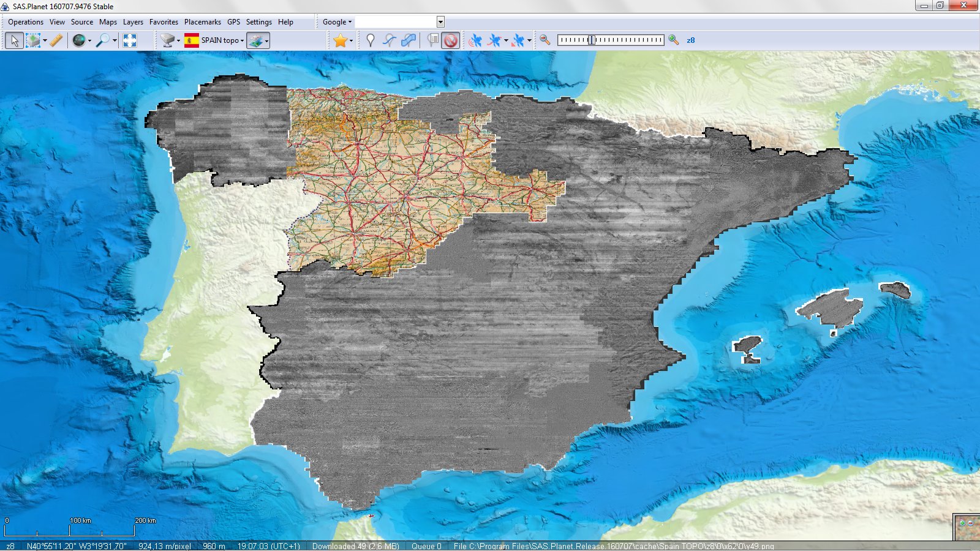
Task: Select the add polygon tool
Action: 409,40
